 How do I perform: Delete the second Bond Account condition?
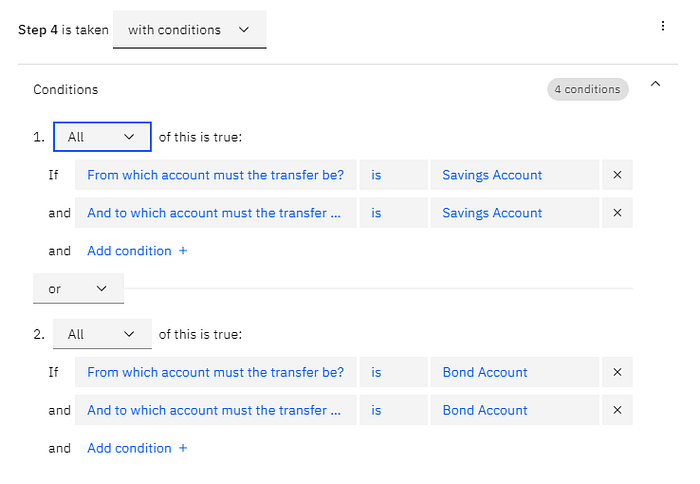(617, 410)
